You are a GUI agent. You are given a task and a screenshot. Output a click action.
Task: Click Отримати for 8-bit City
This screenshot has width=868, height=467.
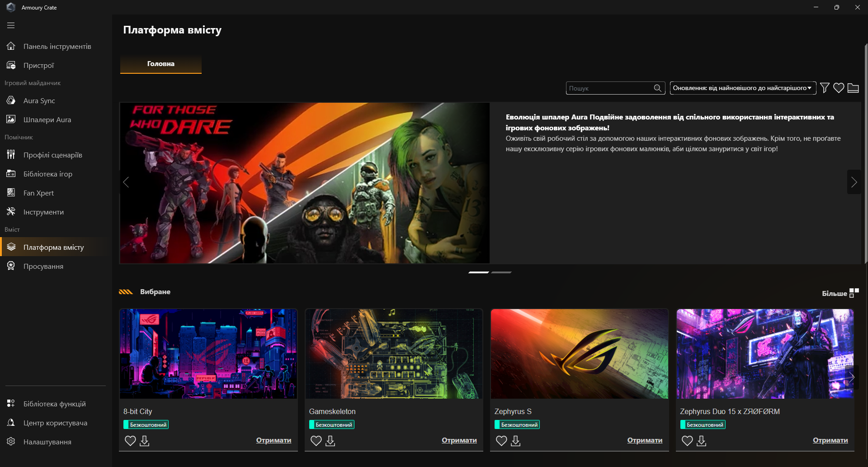point(274,440)
